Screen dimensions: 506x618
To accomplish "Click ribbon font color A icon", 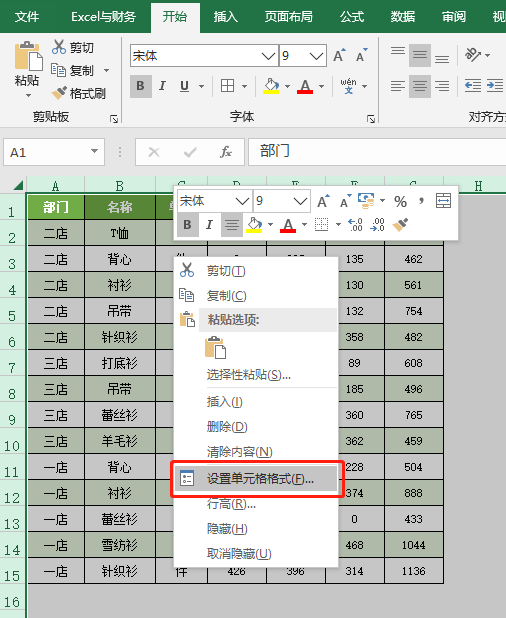I will 305,86.
